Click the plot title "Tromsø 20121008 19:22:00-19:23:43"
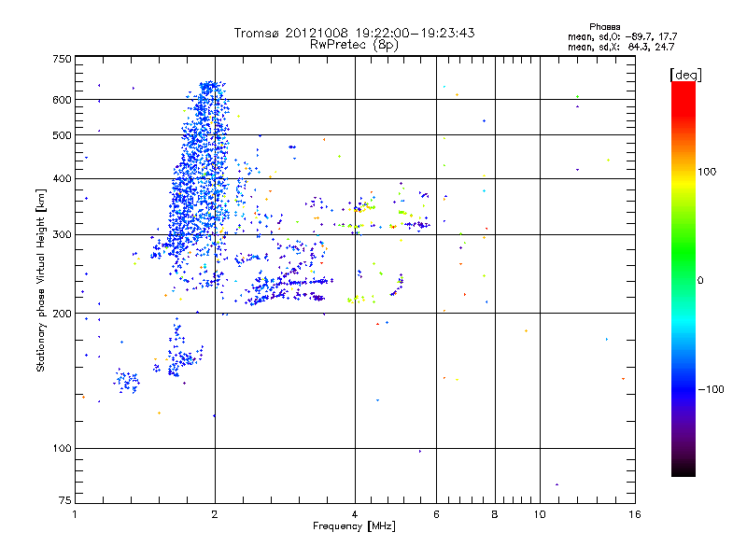This screenshot has height=560, width=747. click(354, 33)
